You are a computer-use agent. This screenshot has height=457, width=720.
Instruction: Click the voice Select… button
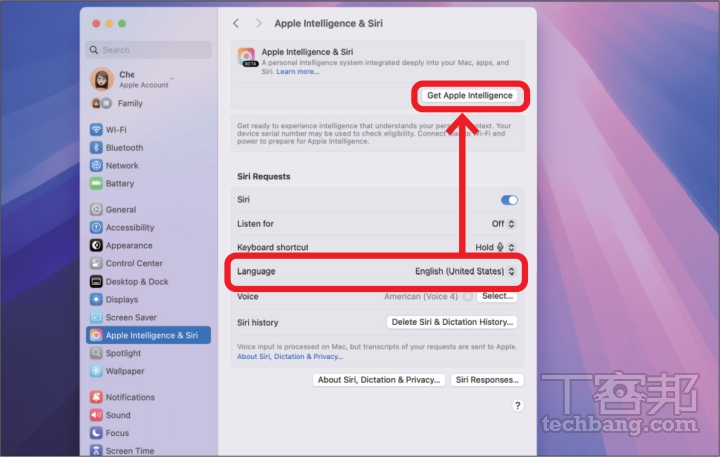(497, 296)
